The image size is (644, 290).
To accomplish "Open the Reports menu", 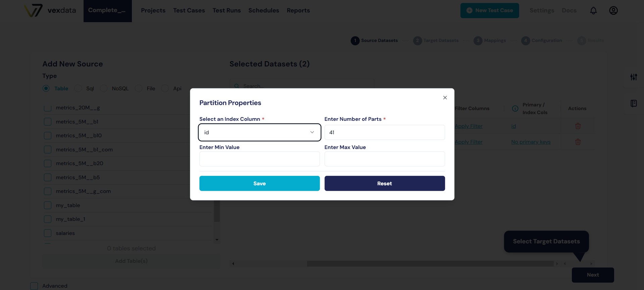I will [x=298, y=11].
